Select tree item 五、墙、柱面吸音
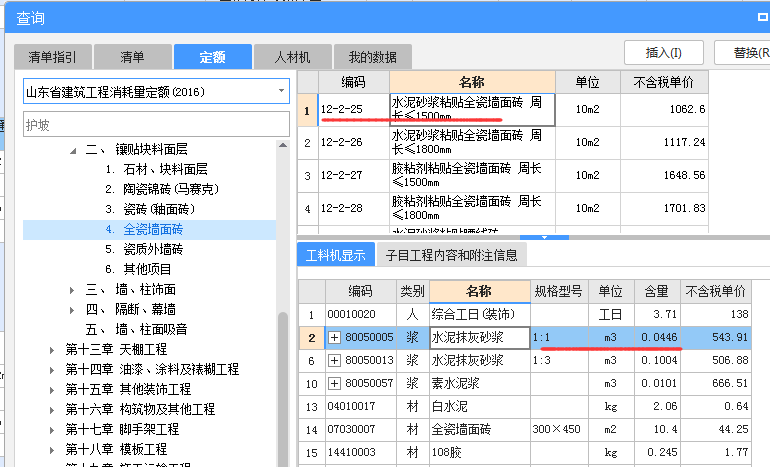770x467 pixels. [137, 330]
